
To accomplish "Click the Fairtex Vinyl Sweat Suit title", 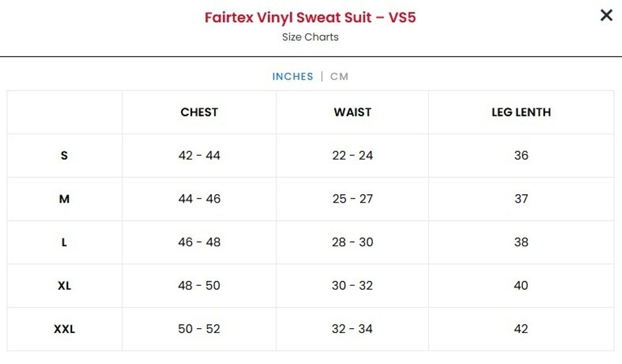I will (x=310, y=17).
